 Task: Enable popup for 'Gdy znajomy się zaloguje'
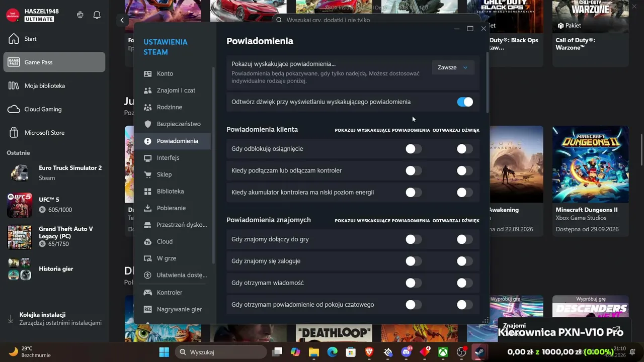coord(414,261)
